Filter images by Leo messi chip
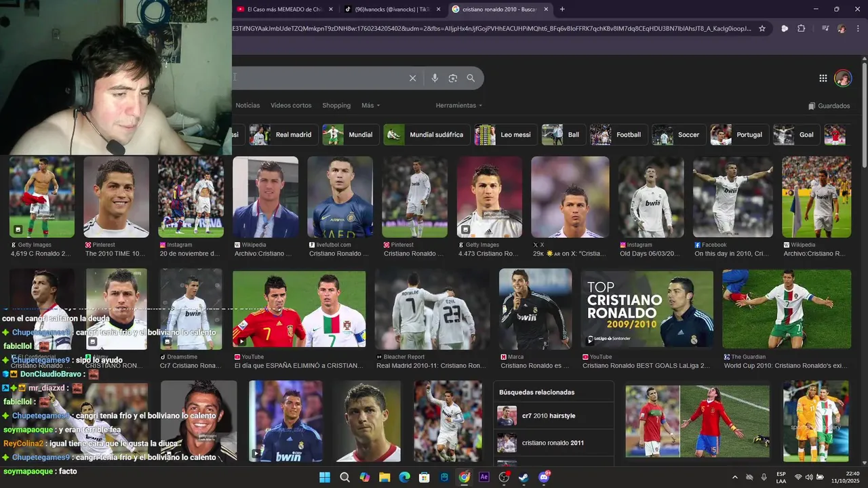Image resolution: width=868 pixels, height=488 pixels. (505, 135)
